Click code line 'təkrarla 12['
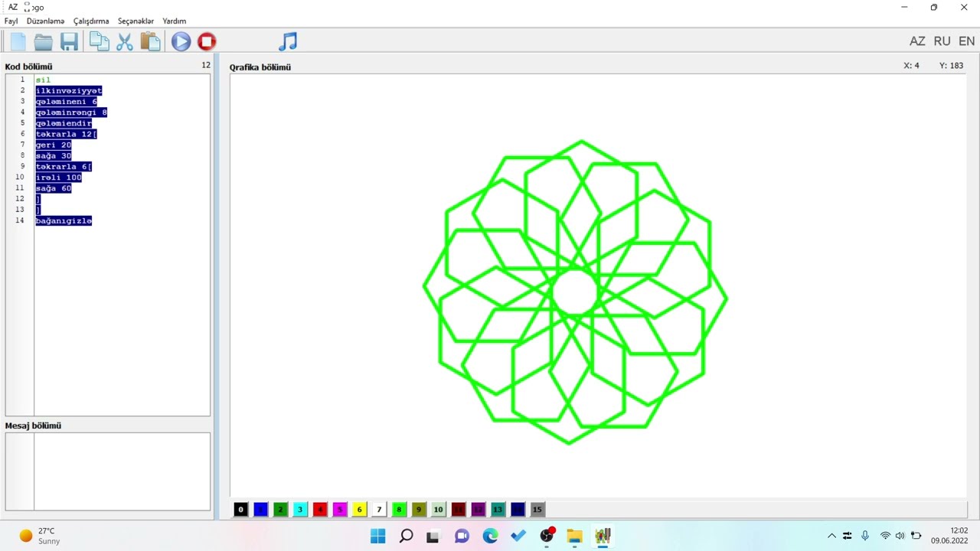Screen dimensions: 980x551 pos(66,134)
